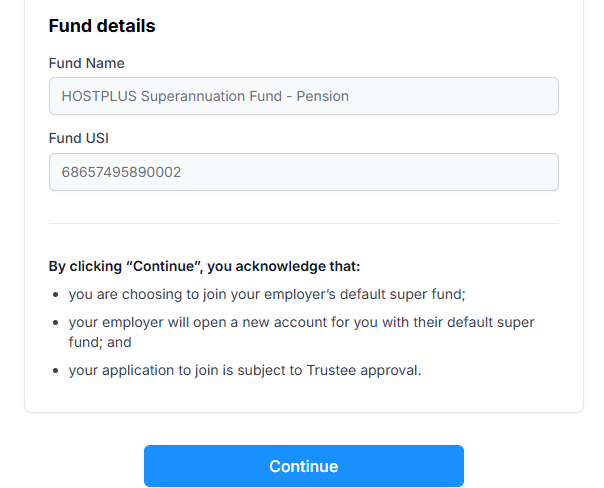604x488 pixels.
Task: Click the word "Pension" in the fund name
Action: point(322,96)
